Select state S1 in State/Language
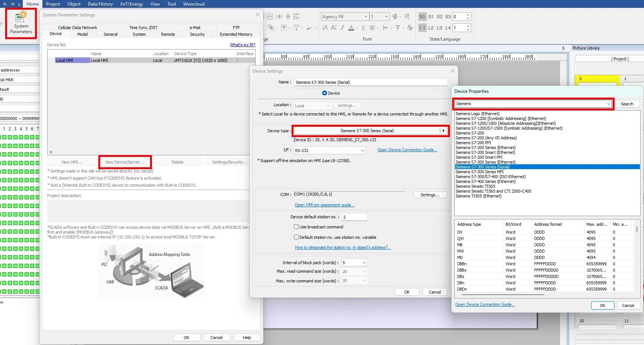The image size is (644, 345). (x=431, y=17)
